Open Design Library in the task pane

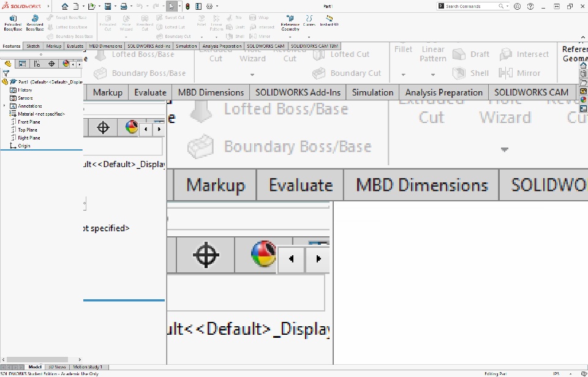tap(583, 74)
